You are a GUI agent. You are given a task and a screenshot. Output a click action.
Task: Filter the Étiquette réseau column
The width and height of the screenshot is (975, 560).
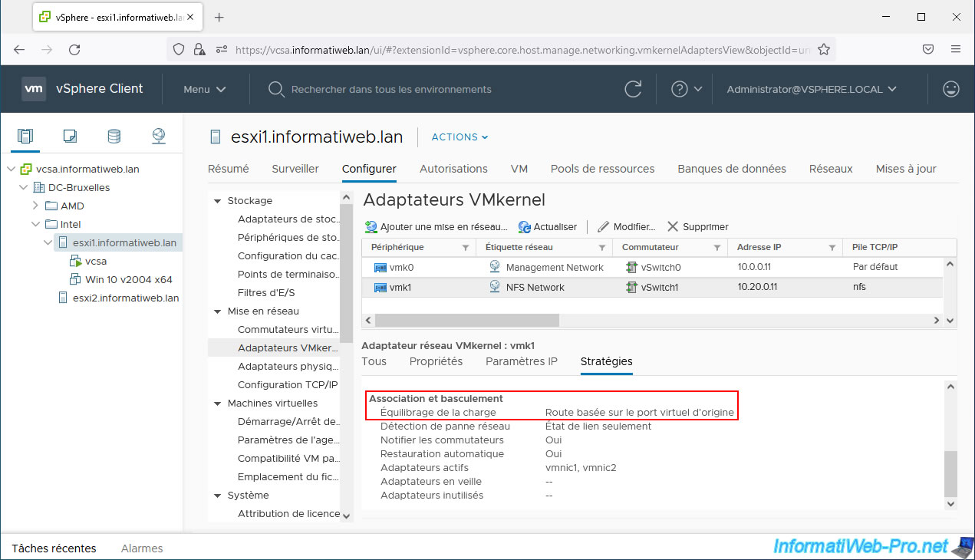coord(602,248)
